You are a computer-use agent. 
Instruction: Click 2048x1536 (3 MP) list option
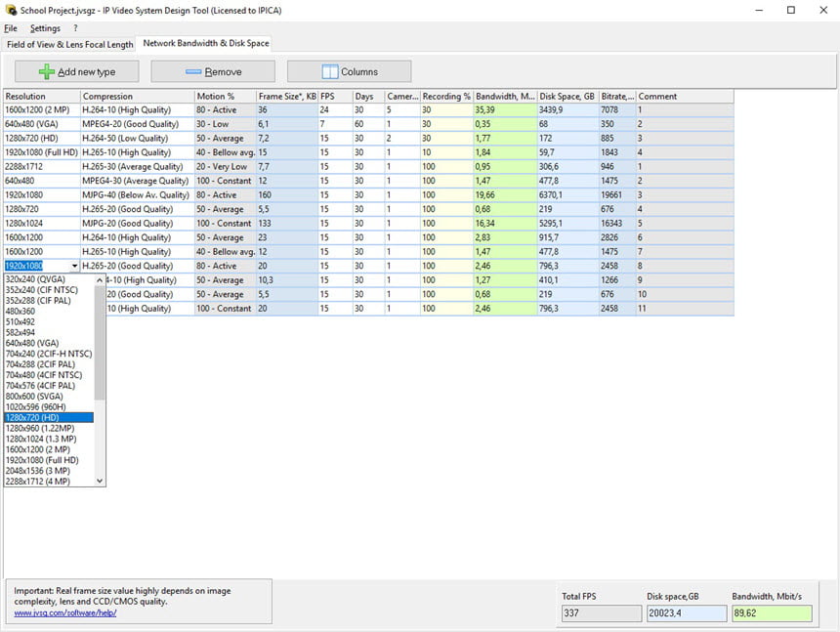[x=37, y=471]
